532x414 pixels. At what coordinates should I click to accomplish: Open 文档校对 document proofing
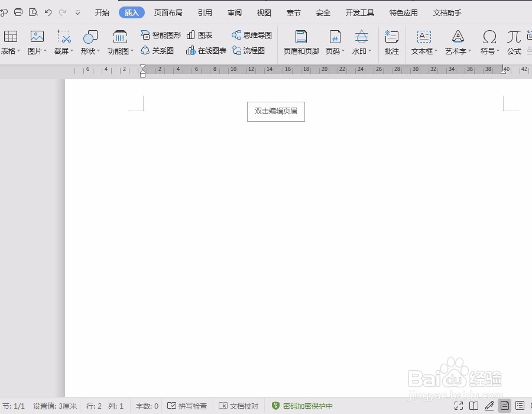[x=239, y=406]
